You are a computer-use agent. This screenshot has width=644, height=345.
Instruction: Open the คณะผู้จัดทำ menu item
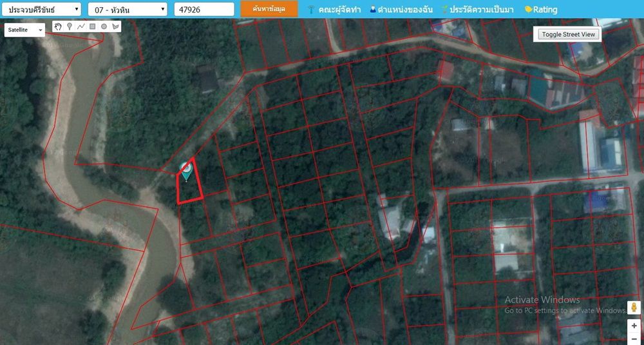[334, 10]
